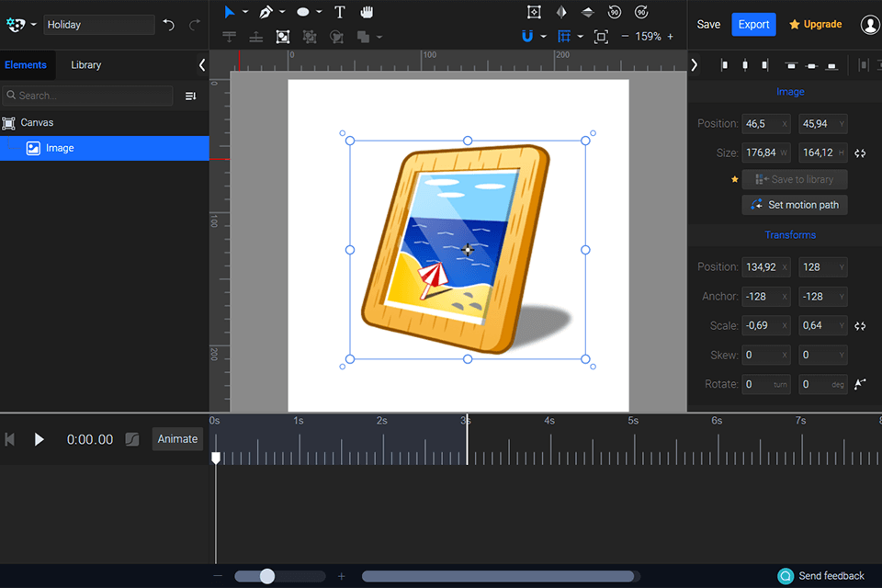Activate the Hand tool
This screenshot has height=588, width=882.
(x=365, y=12)
